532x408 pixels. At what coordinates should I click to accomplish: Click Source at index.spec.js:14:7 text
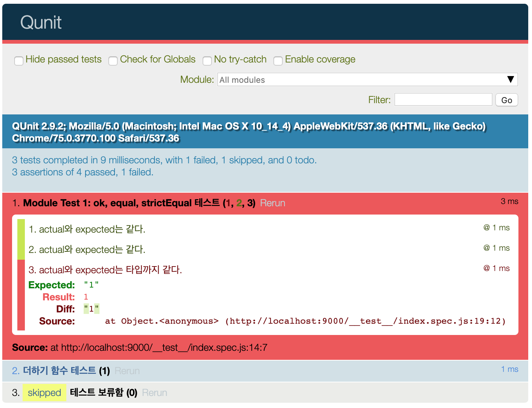coord(140,347)
